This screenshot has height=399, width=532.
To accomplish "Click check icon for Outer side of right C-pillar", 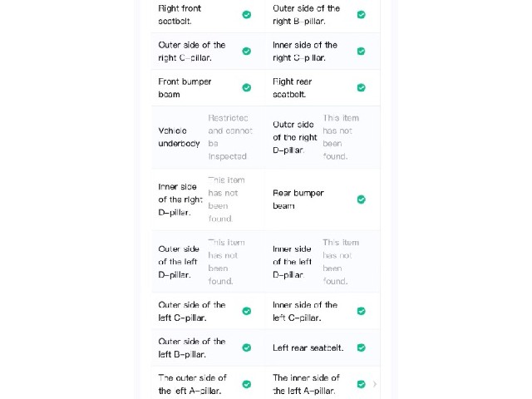I will 247,52.
